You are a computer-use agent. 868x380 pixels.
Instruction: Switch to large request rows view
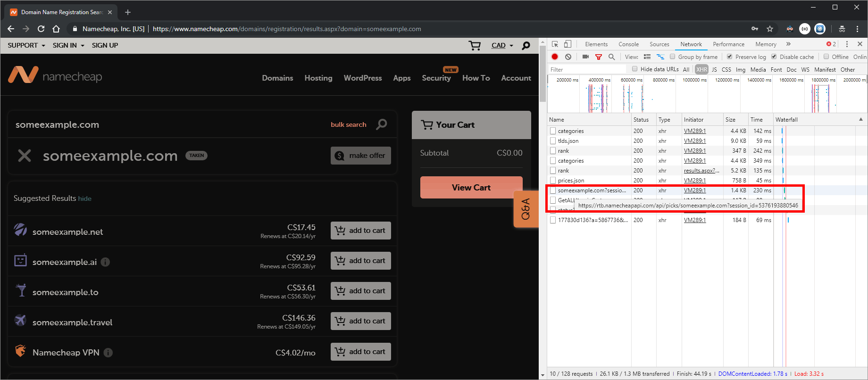[x=647, y=57]
